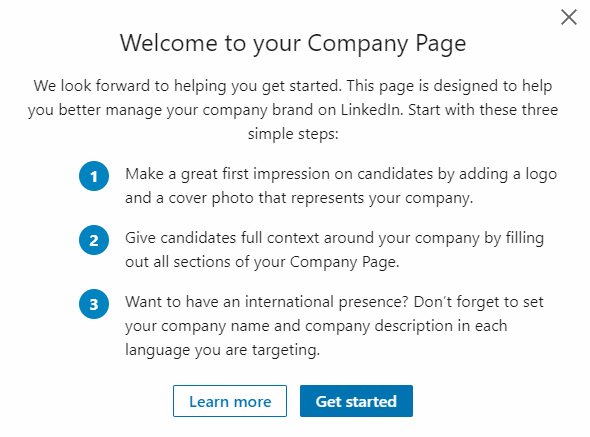Select the 'Give candidates full context' line
Viewport: 590px width, 437px height.
click(335, 238)
